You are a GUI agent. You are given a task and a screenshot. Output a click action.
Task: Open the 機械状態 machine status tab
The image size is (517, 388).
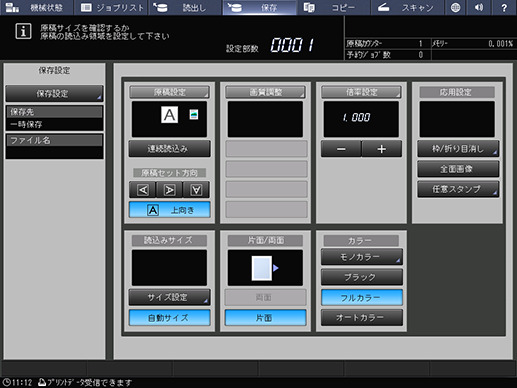(x=37, y=7)
